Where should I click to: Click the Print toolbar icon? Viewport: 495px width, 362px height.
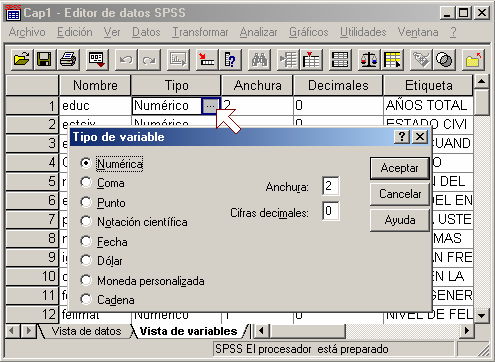68,60
